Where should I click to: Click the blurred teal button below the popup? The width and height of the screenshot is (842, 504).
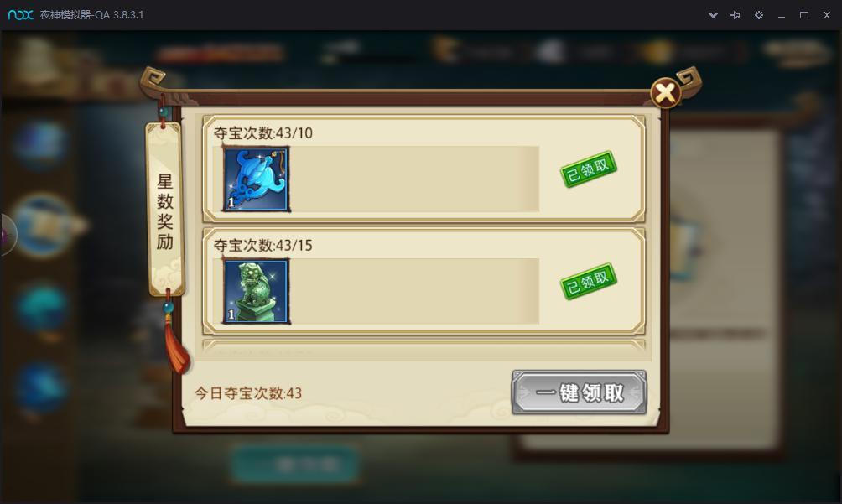[295, 463]
